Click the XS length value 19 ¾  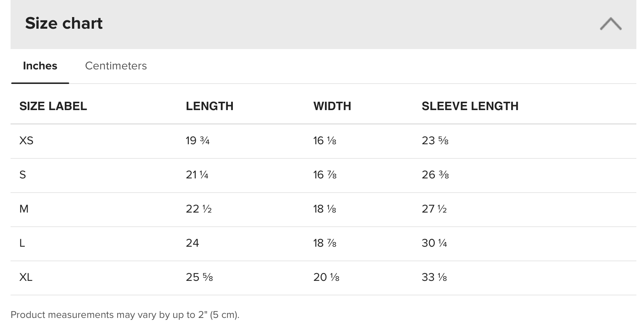point(198,141)
